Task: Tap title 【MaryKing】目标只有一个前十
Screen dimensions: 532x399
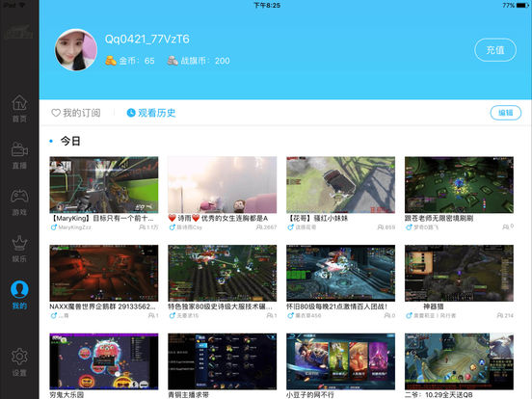Action: (101, 218)
